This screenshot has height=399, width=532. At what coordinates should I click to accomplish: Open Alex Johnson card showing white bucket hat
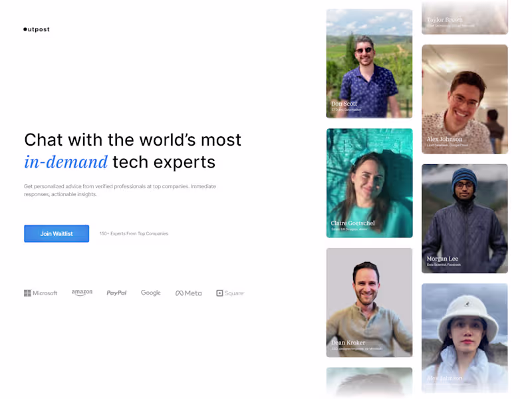click(x=465, y=338)
